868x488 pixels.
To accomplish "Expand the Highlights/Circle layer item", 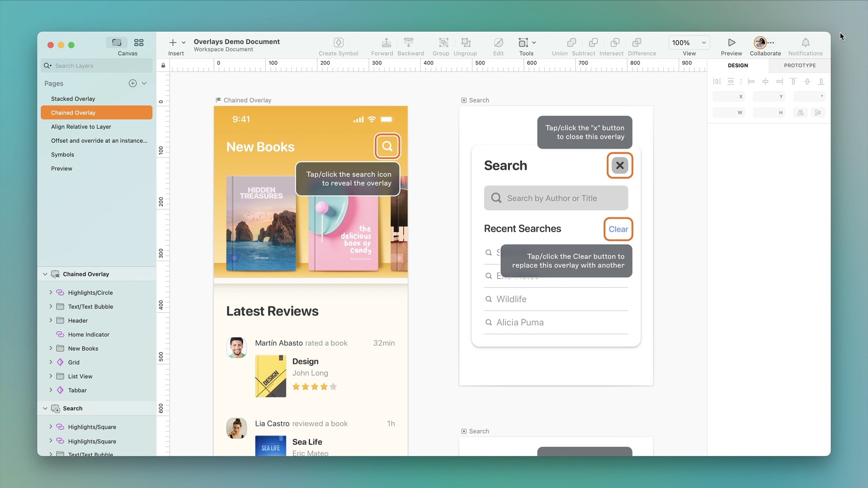I will [50, 292].
